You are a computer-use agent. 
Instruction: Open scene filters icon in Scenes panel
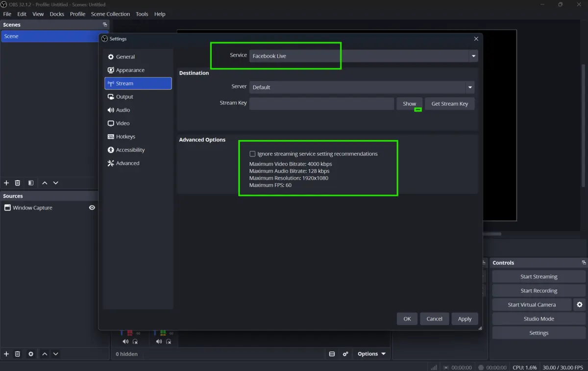pos(31,183)
